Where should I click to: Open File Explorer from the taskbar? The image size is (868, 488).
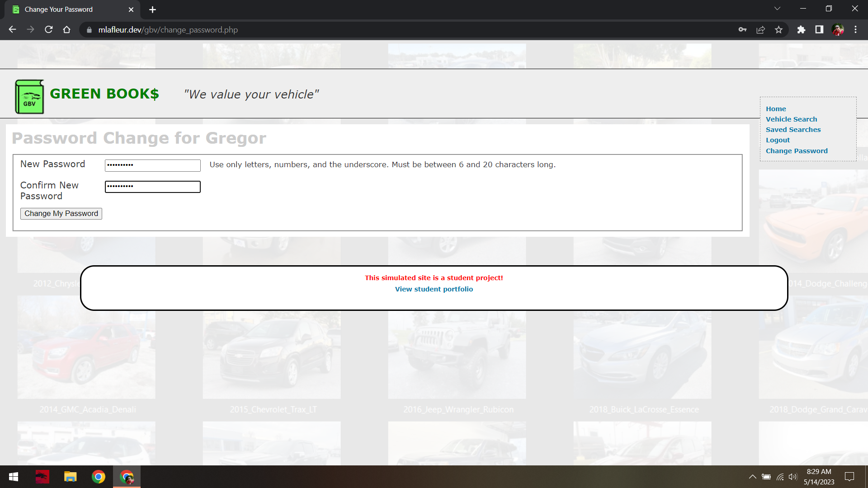point(70,477)
